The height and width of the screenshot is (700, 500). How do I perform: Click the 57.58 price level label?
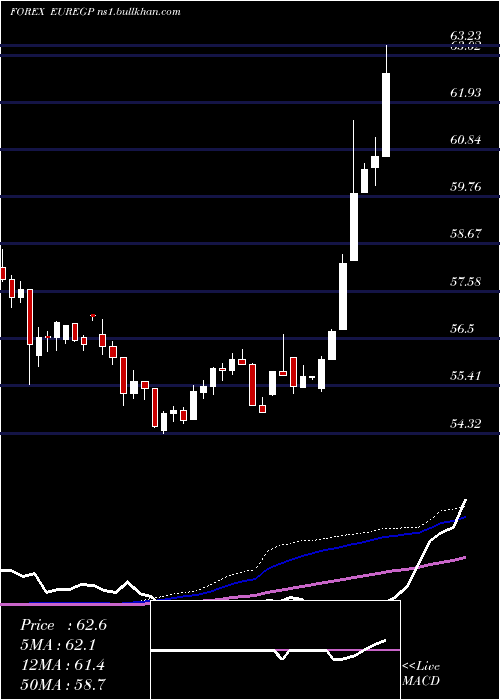[466, 282]
